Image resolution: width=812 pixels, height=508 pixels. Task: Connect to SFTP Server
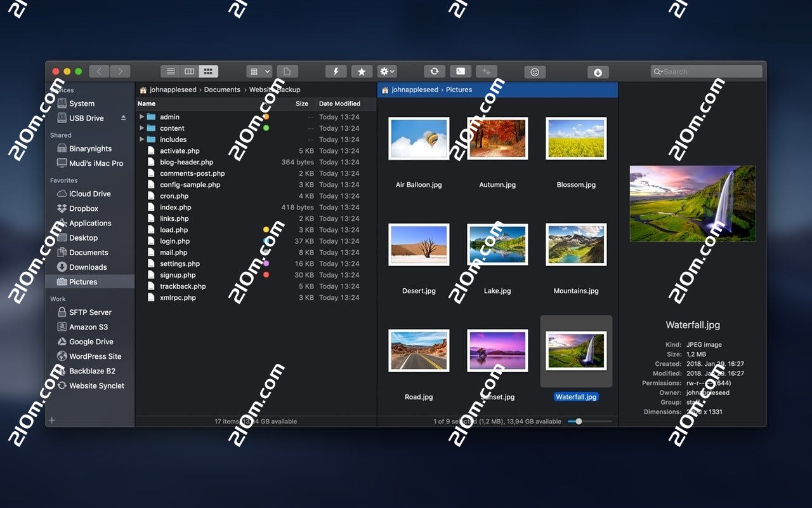(x=89, y=312)
